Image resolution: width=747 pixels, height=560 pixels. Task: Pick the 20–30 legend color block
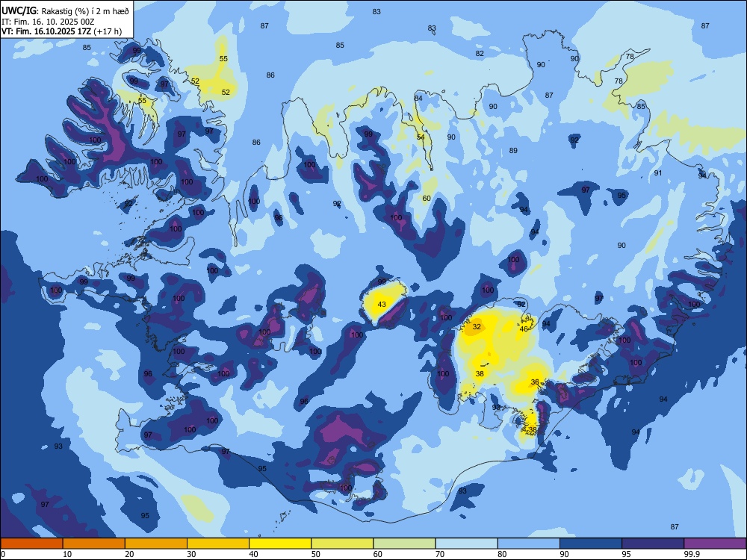156,544
